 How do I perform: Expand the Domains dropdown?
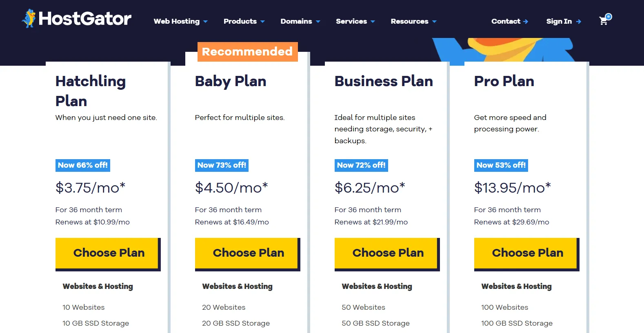300,21
